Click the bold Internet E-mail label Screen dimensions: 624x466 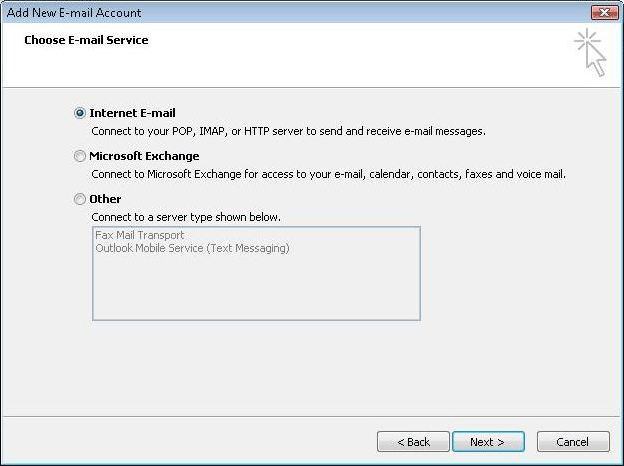point(132,114)
